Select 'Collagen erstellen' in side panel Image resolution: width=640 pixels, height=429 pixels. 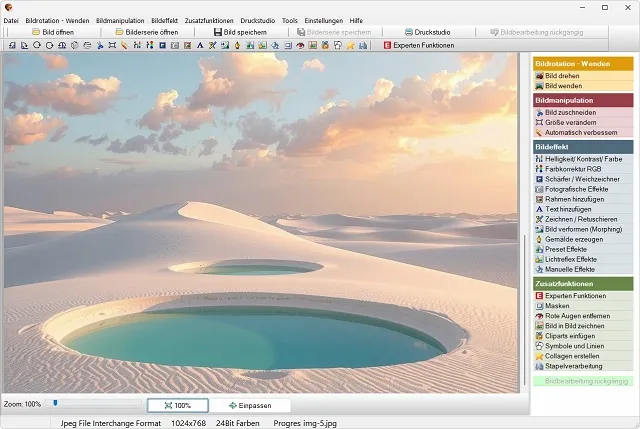[x=574, y=355]
